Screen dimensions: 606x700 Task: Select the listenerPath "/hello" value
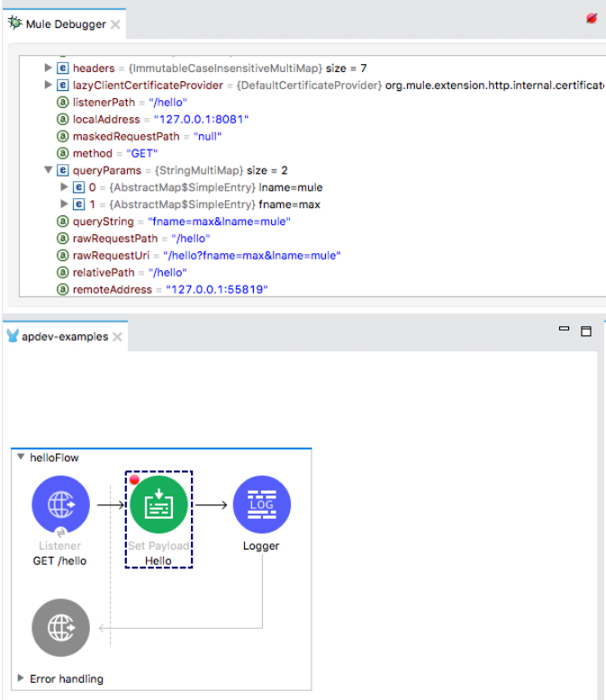coord(167,102)
